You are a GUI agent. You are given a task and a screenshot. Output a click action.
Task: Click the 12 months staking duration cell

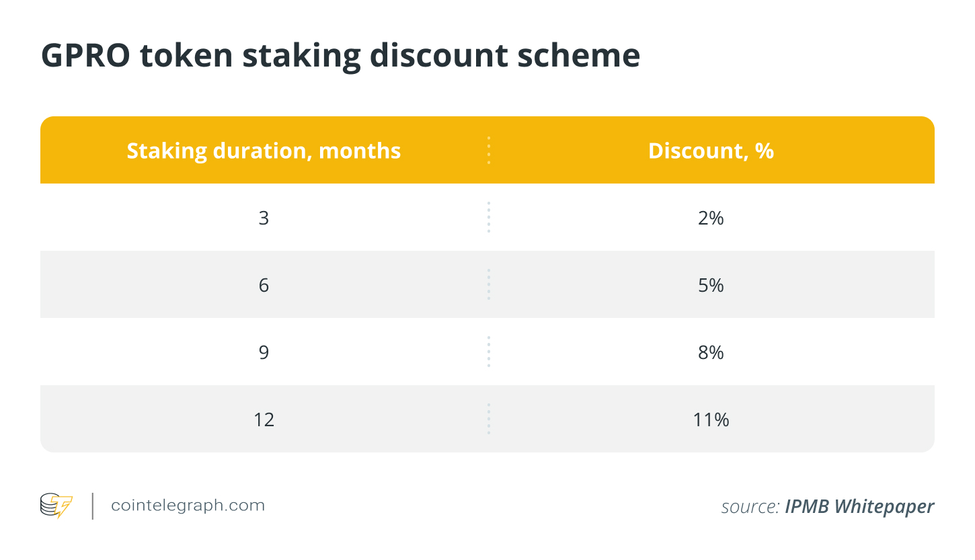click(x=264, y=419)
